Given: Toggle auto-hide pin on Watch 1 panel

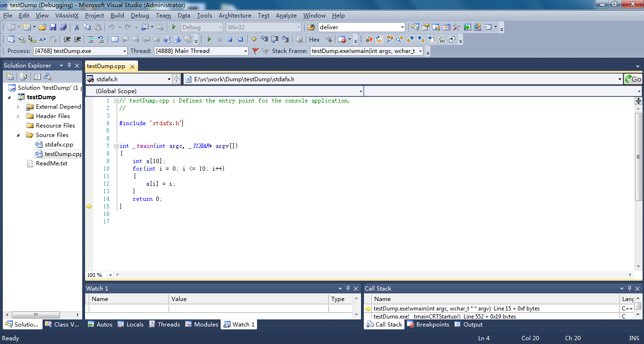Looking at the screenshot, I should [348, 288].
